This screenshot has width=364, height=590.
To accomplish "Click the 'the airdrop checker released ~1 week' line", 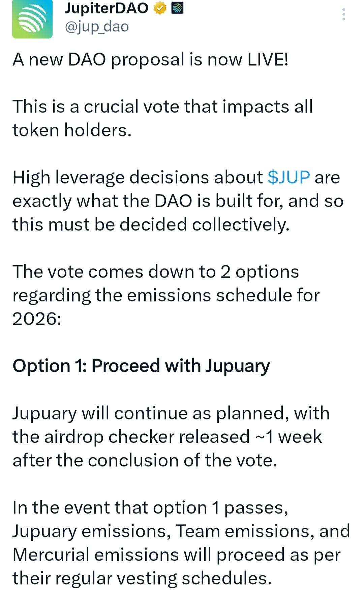I will (x=167, y=437).
